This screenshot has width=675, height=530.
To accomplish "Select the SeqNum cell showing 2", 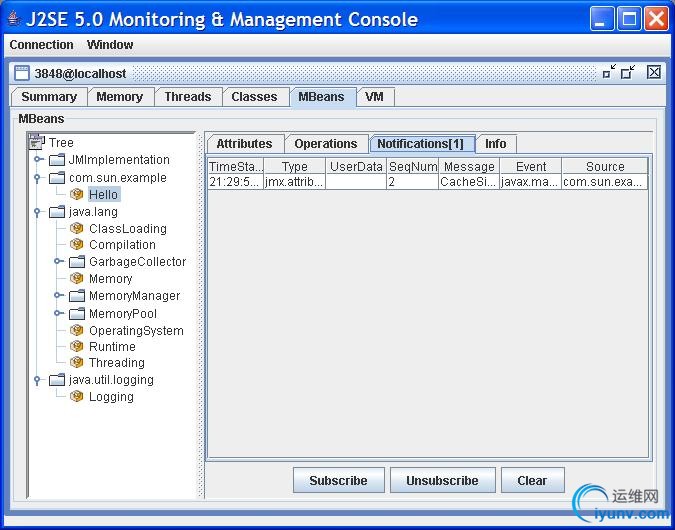I will tap(413, 182).
